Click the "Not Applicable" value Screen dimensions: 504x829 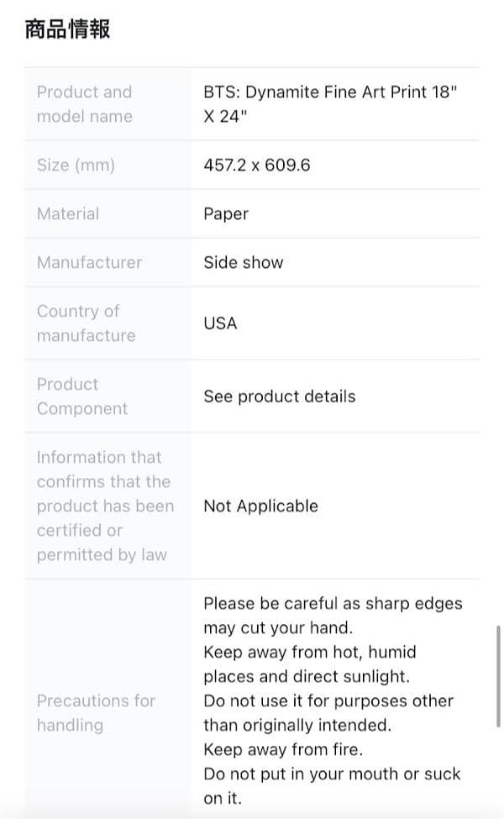[260, 506]
